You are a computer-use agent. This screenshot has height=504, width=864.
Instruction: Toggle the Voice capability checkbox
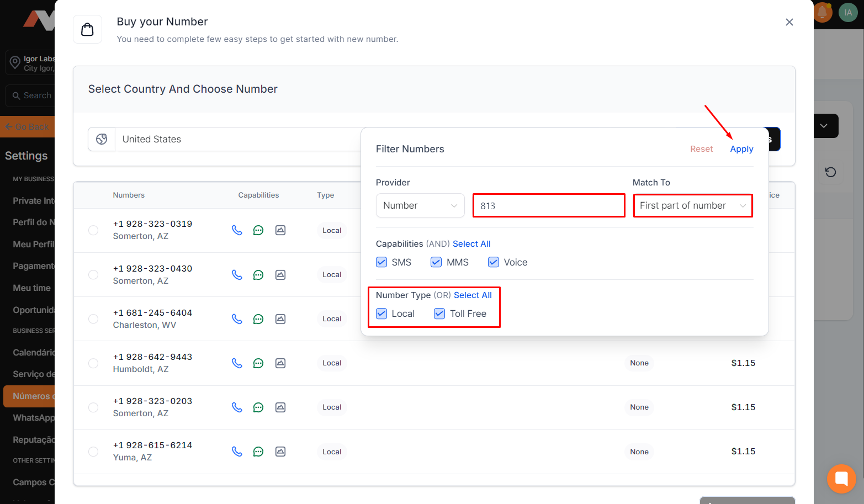tap(494, 262)
